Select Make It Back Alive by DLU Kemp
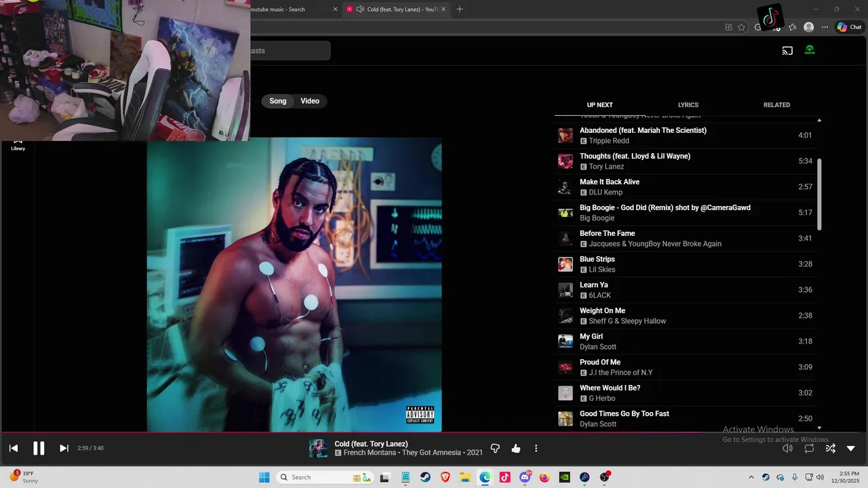The height and width of the screenshot is (488, 868). tap(685, 187)
